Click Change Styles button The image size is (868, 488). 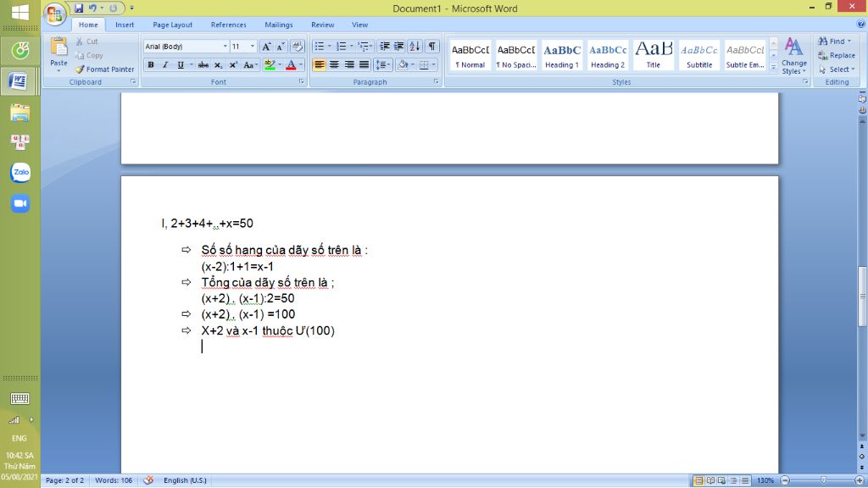793,56
